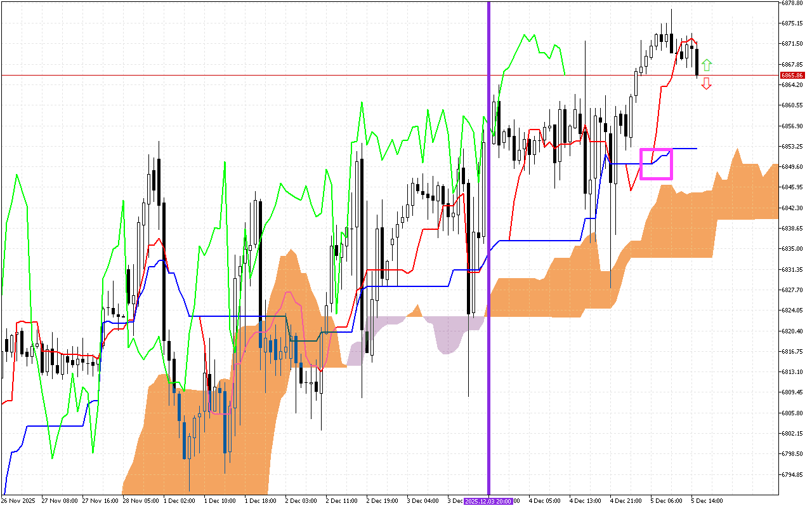The height and width of the screenshot is (508, 812).
Task: Click the 26 Nov 2025 time label
Action: (x=17, y=501)
